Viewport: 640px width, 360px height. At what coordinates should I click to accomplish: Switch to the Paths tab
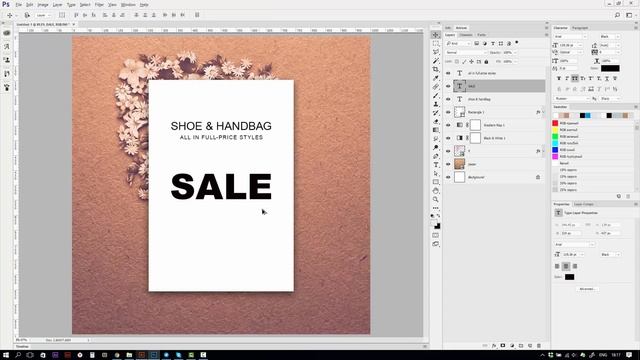[482, 35]
